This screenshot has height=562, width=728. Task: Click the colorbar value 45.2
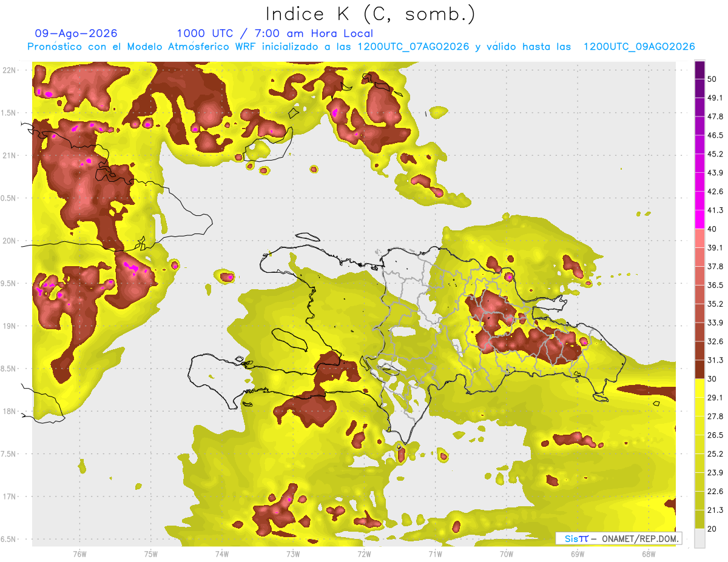tap(715, 154)
